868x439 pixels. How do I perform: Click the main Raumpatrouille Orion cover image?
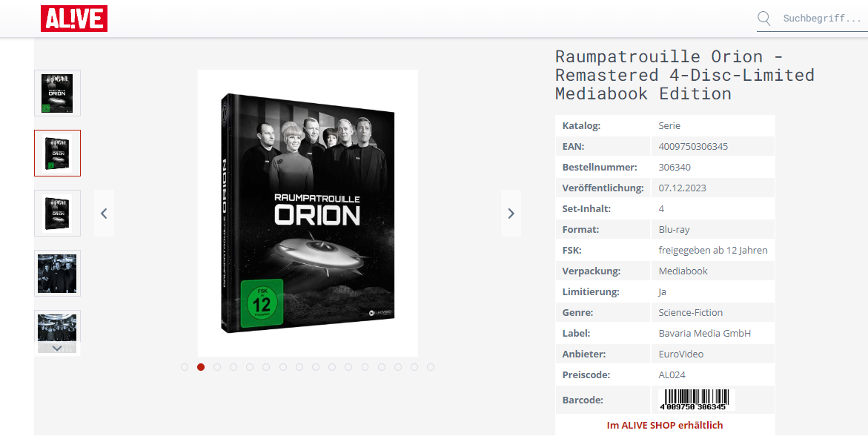(308, 213)
